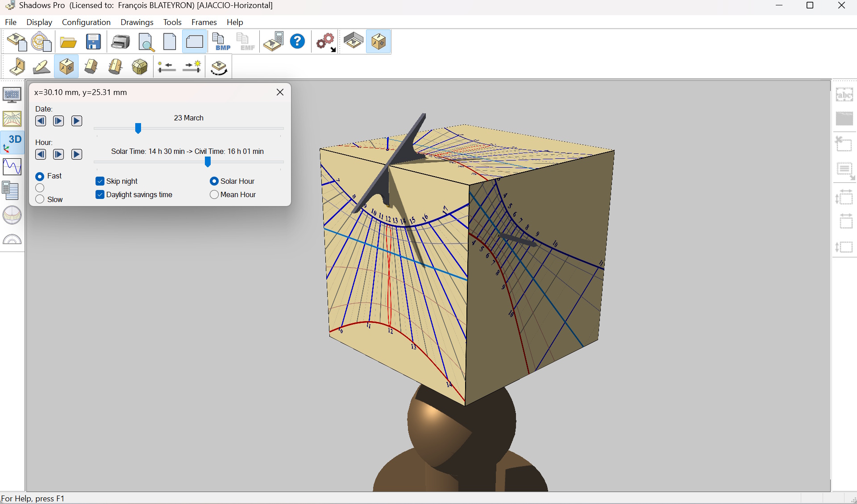This screenshot has width=857, height=504.
Task: Open preferences via red gears icon
Action: pyautogui.click(x=326, y=42)
